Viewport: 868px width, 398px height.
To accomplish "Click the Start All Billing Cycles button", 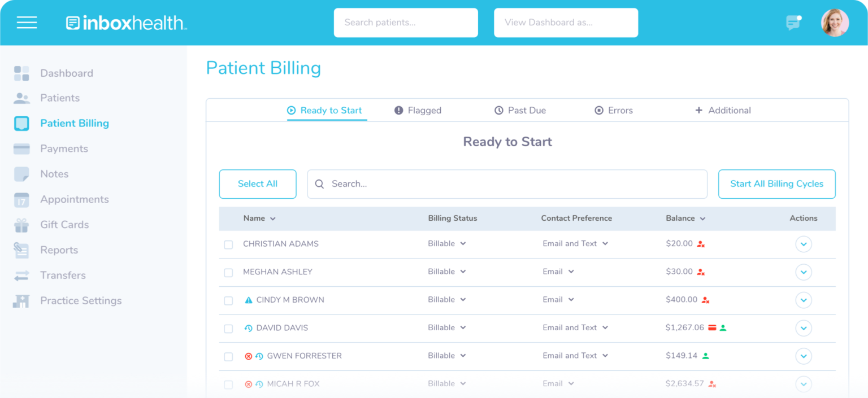I will (x=776, y=183).
